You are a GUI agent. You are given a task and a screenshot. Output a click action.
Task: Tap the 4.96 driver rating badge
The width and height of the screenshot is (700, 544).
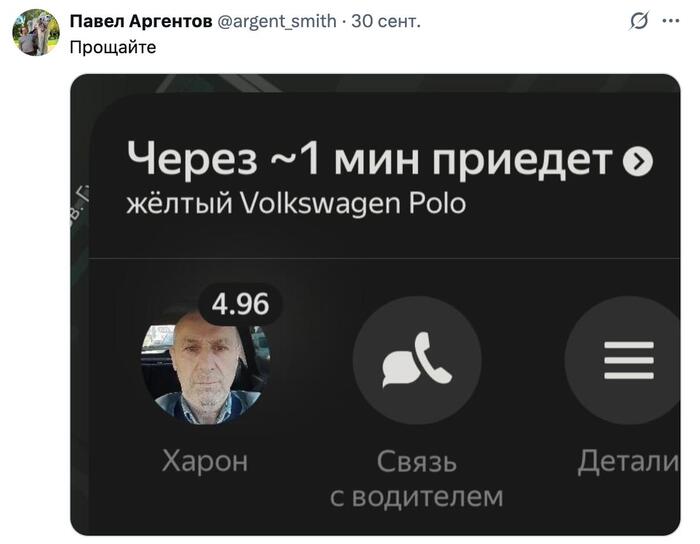coord(240,304)
